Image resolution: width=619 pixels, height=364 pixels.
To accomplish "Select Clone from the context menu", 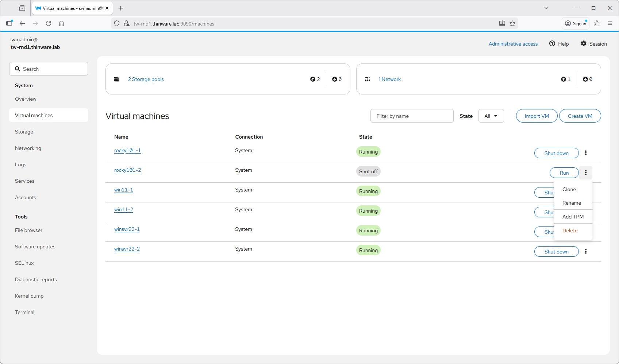I will pos(569,190).
